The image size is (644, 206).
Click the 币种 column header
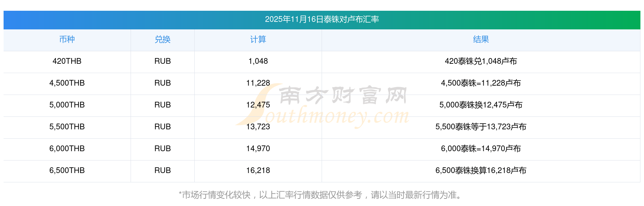[x=67, y=39]
